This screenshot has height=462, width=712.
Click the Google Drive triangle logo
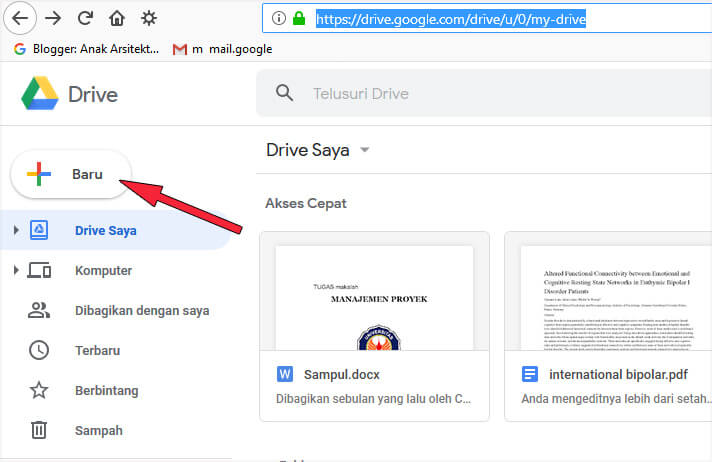[40, 94]
